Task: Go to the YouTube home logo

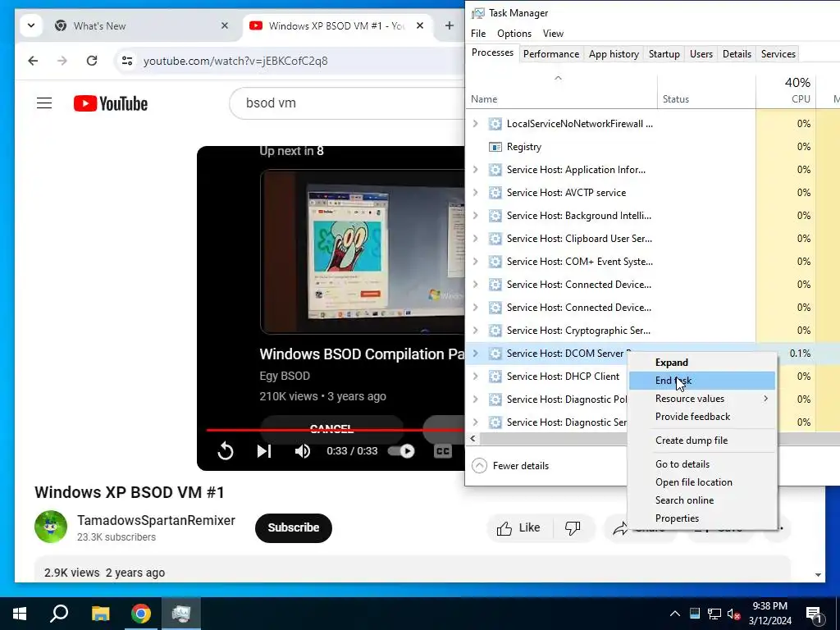Action: (x=111, y=103)
